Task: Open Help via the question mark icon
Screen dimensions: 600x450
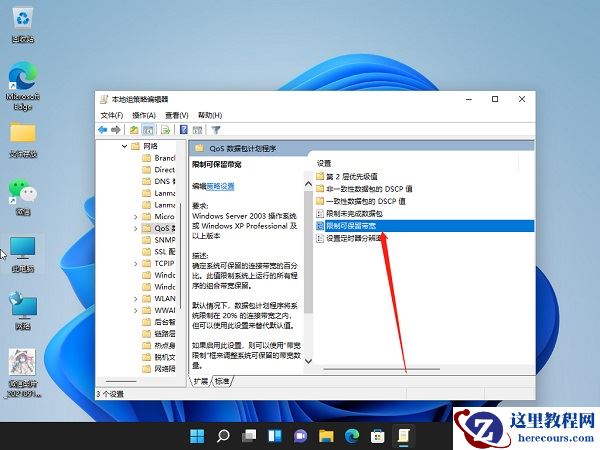Action: 184,130
